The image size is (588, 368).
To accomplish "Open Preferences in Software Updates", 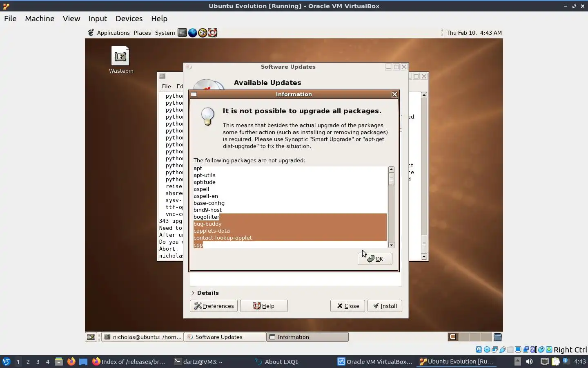I will (214, 306).
